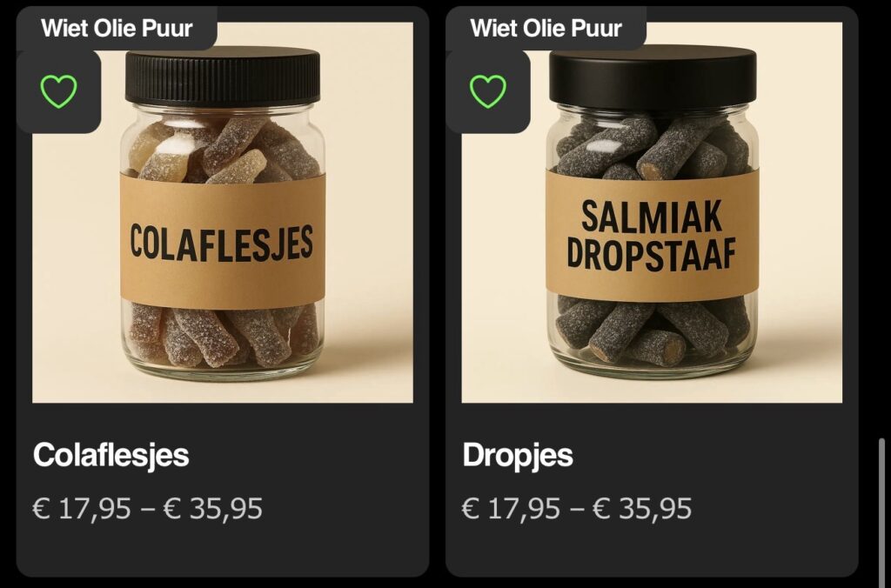Open the Wiet Olie Puur category above Colaflesjes
Image resolution: width=891 pixels, height=588 pixels.
117,28
